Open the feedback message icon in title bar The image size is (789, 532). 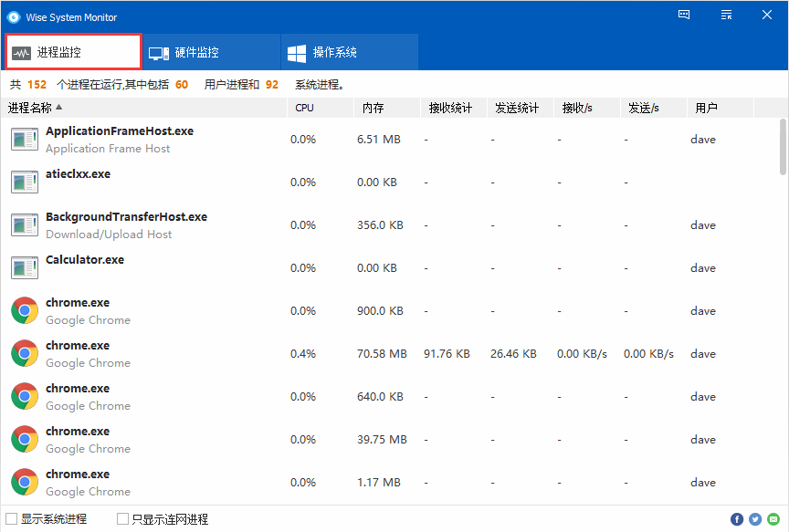point(684,15)
